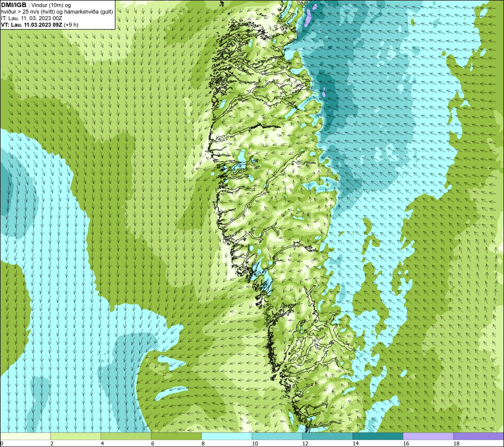Click the 12–14 m/s teal legend swatch

(327, 436)
